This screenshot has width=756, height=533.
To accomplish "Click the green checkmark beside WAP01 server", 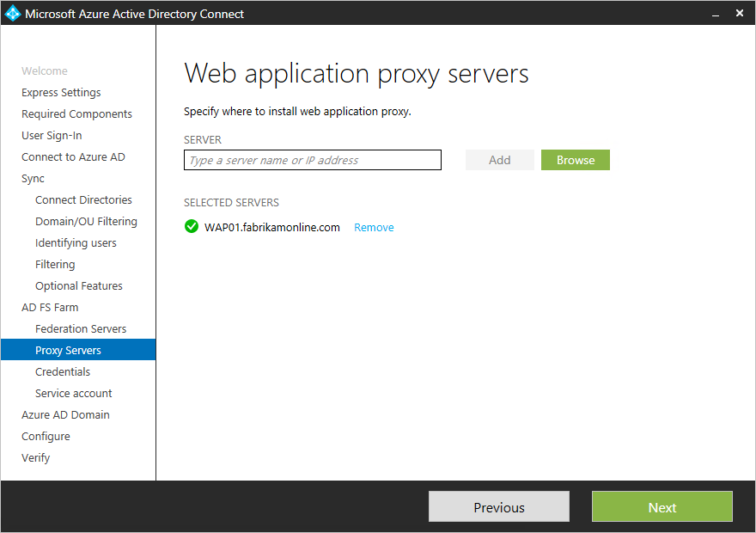I will (192, 226).
